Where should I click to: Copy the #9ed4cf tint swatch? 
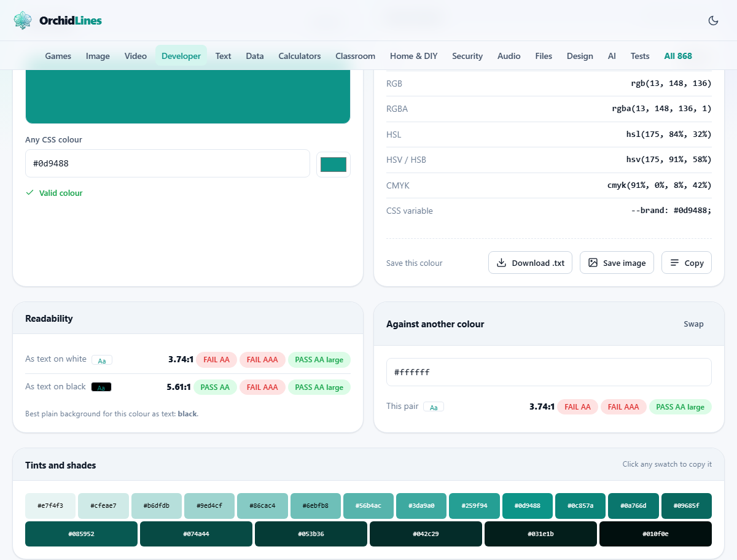click(209, 506)
